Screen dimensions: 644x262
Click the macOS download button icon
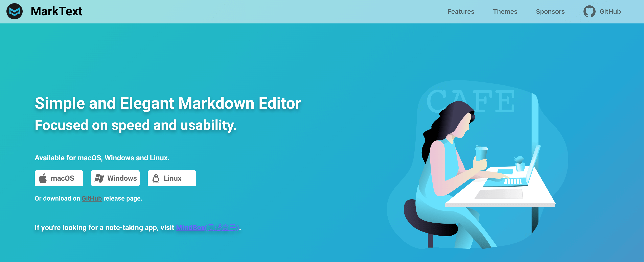[45, 178]
